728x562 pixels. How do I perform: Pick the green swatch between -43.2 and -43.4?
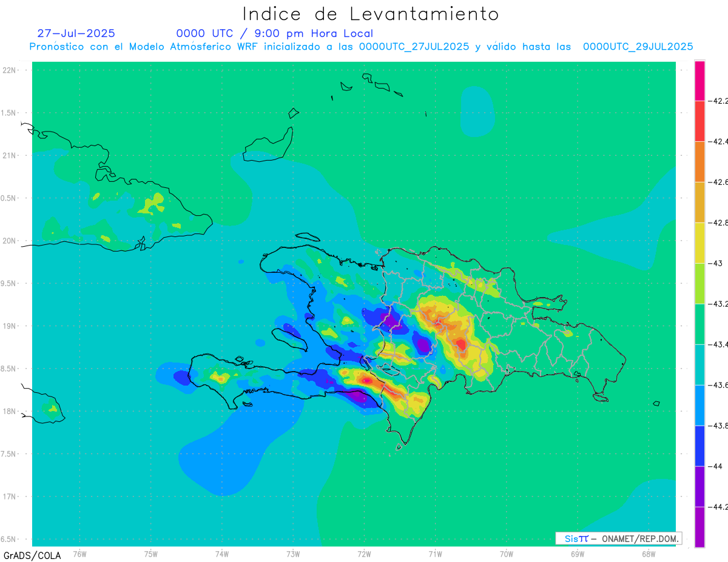699,324
